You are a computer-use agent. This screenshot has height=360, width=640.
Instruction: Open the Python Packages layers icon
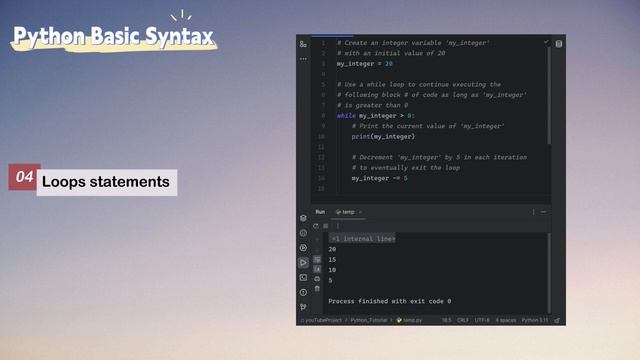click(303, 218)
